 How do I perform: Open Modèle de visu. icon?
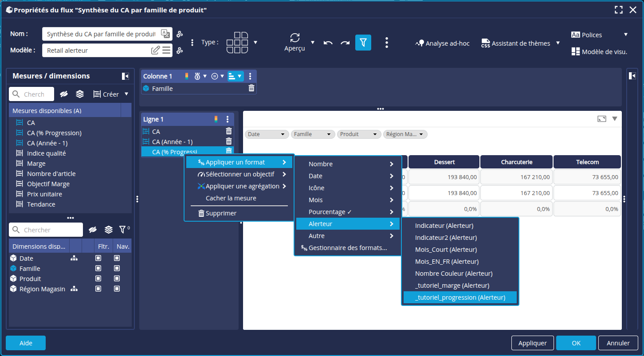(576, 51)
